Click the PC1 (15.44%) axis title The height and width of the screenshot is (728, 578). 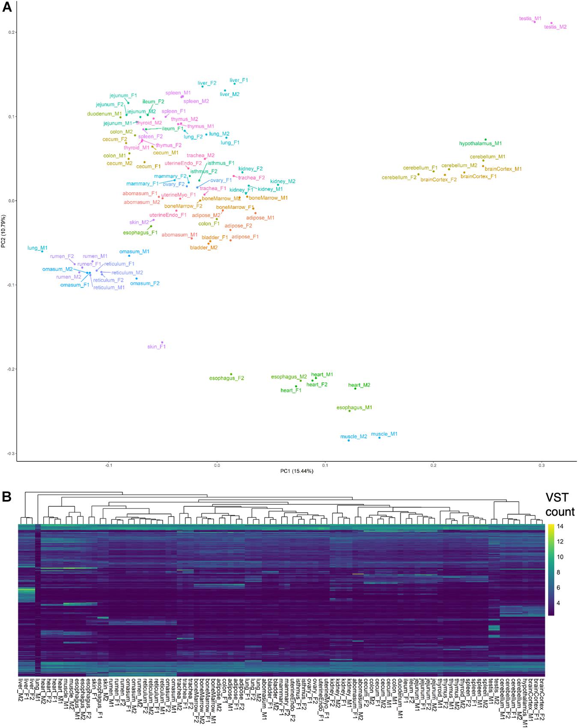[297, 471]
